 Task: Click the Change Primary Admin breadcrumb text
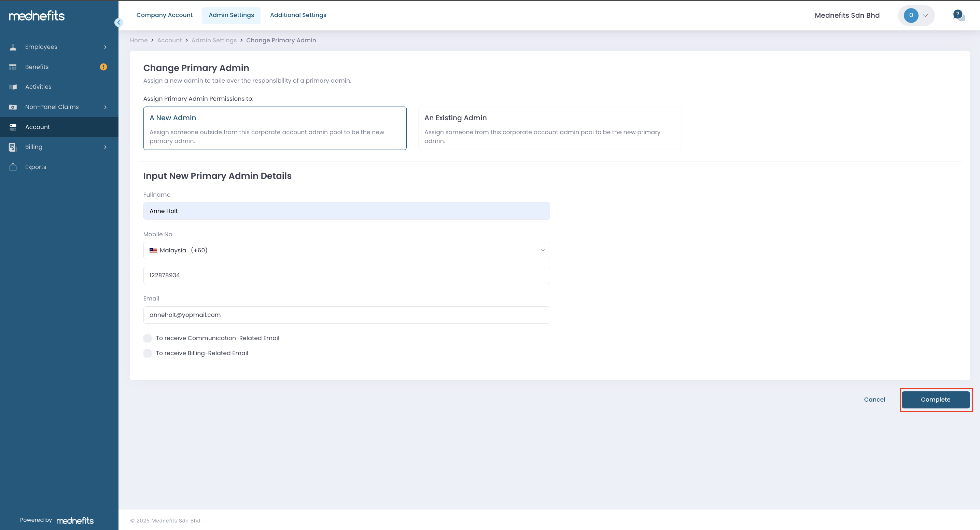[x=281, y=40]
